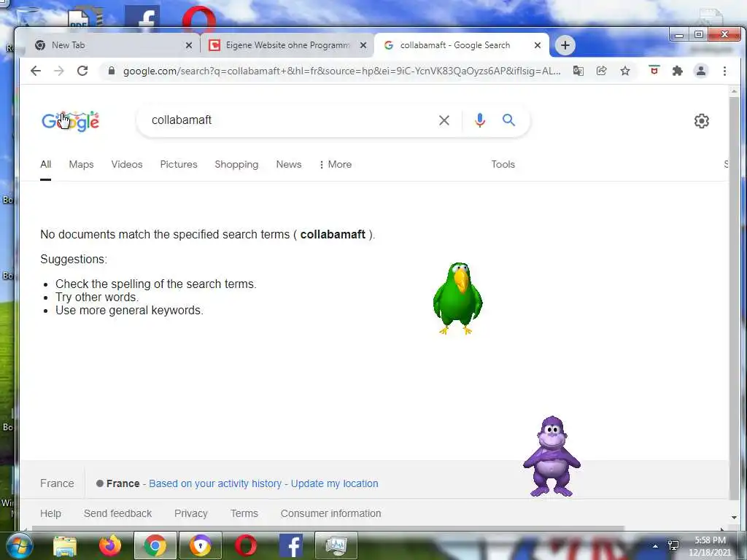Close the Eigene Website tab

[363, 45]
